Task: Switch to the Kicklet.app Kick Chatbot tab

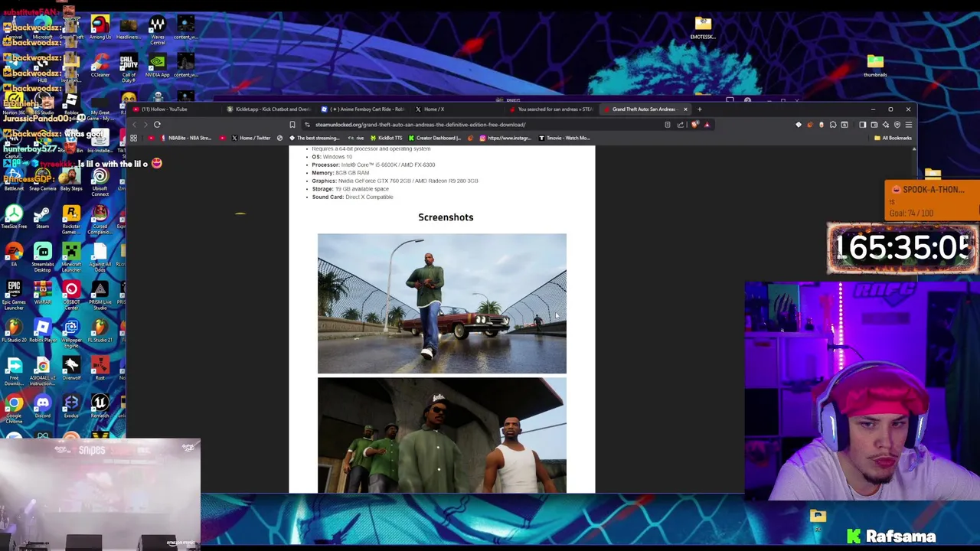Action: [x=268, y=109]
